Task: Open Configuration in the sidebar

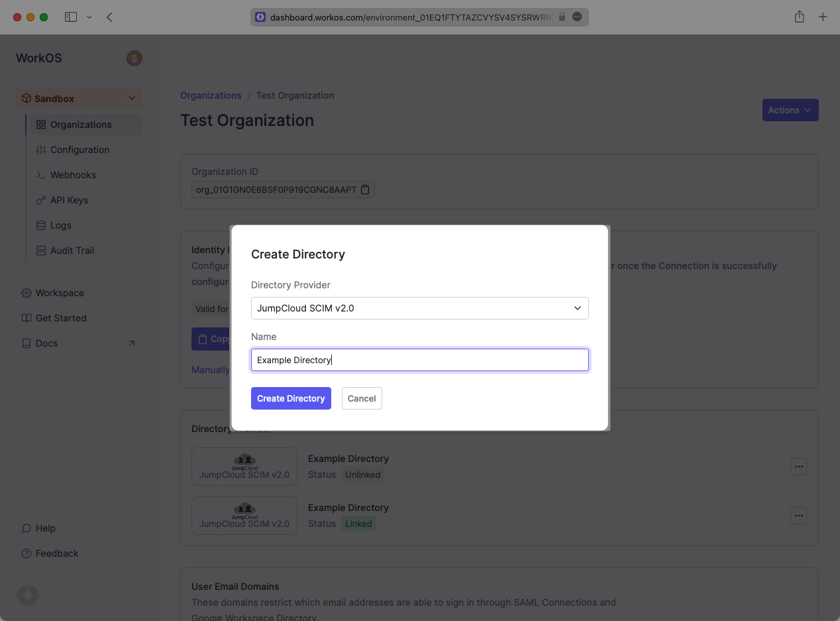Action: click(79, 150)
